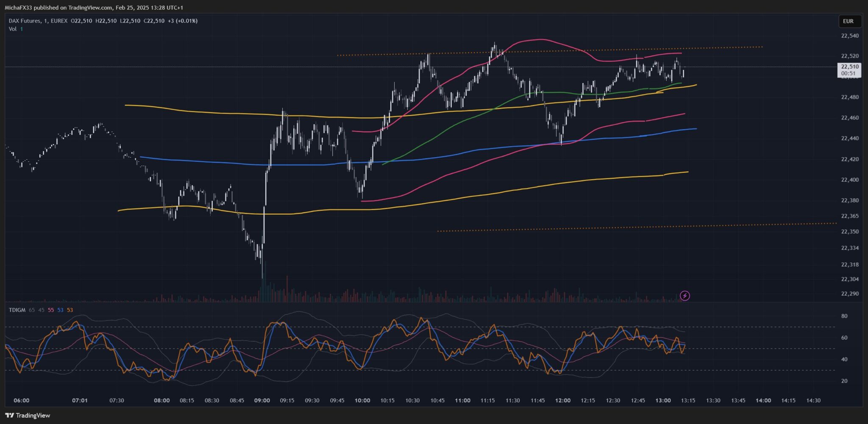This screenshot has height=424, width=868.
Task: Click the 07:30 time axis label
Action: click(117, 401)
